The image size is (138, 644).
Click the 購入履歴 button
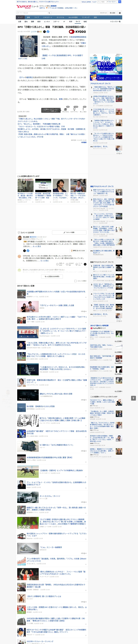coord(112,13)
